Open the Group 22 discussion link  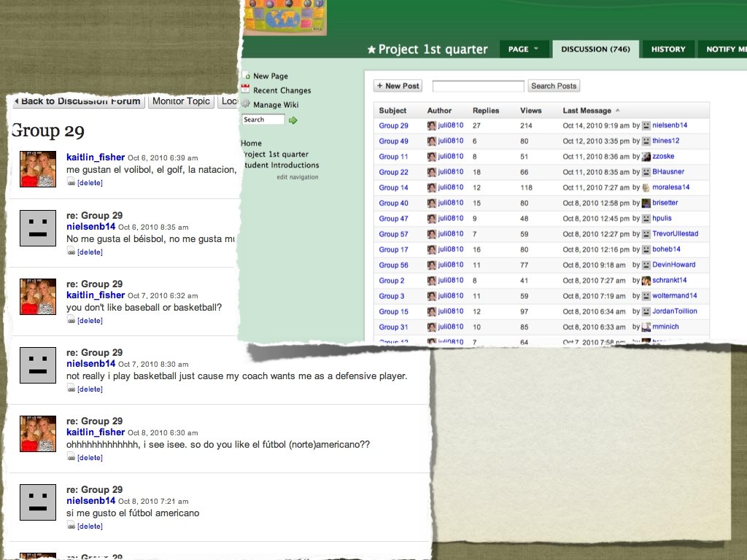coord(393,172)
